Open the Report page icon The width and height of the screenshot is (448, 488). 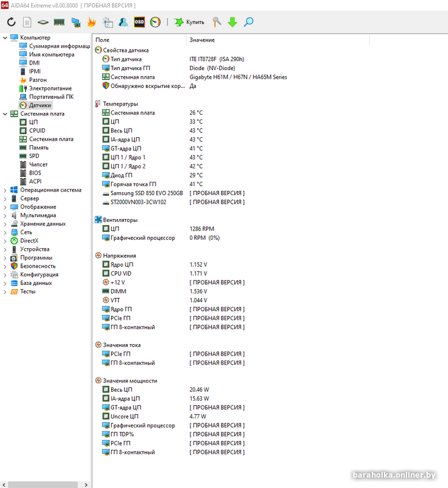point(27,22)
